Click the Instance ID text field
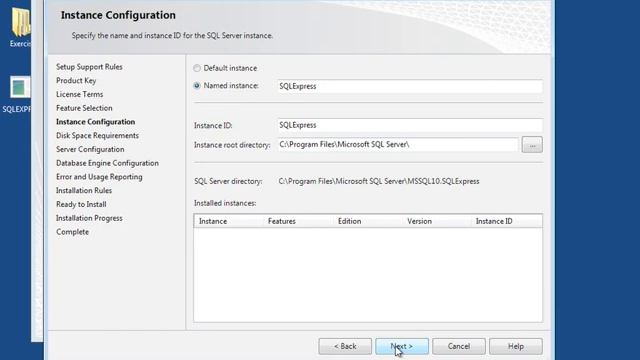 [x=410, y=125]
